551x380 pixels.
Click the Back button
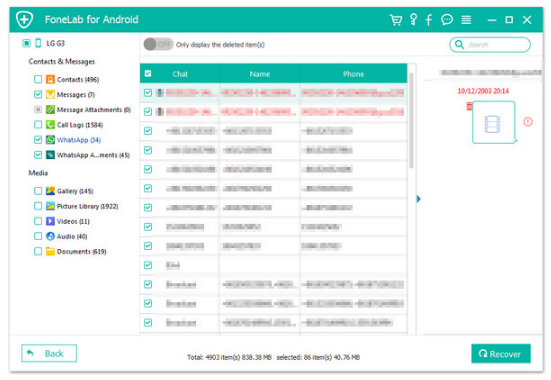[49, 353]
